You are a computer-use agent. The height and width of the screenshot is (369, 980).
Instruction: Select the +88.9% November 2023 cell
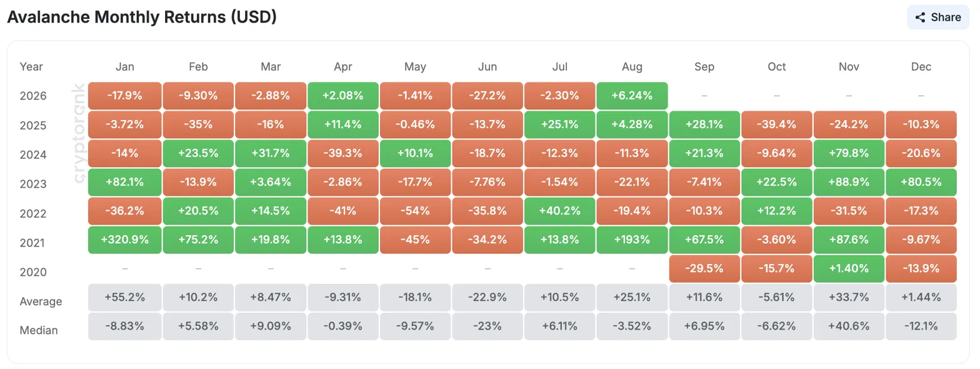849,183
